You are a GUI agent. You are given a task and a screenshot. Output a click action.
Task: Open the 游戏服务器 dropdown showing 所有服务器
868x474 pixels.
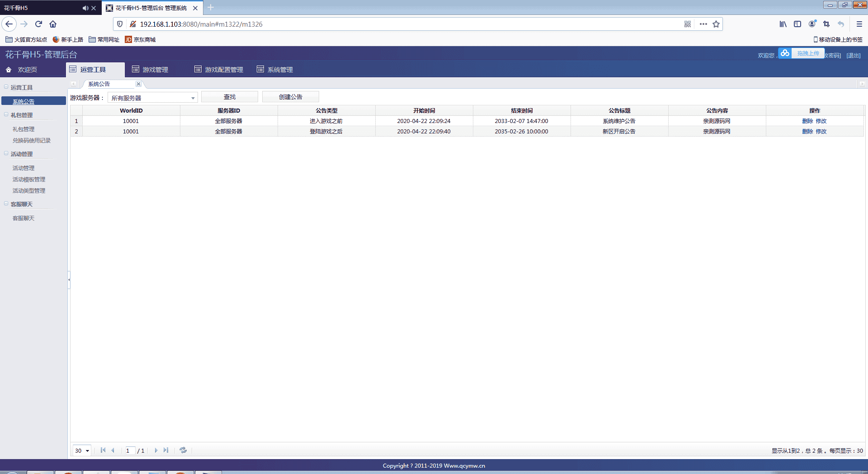tap(153, 98)
